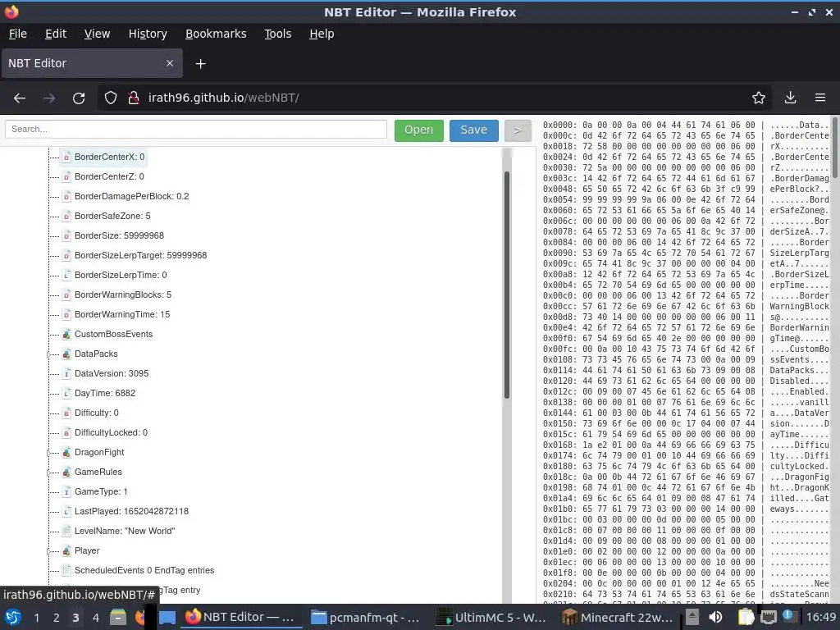Viewport: 840px width, 630px height.
Task: Open the start menu bird icon in the taskbar
Action: pyautogui.click(x=13, y=617)
